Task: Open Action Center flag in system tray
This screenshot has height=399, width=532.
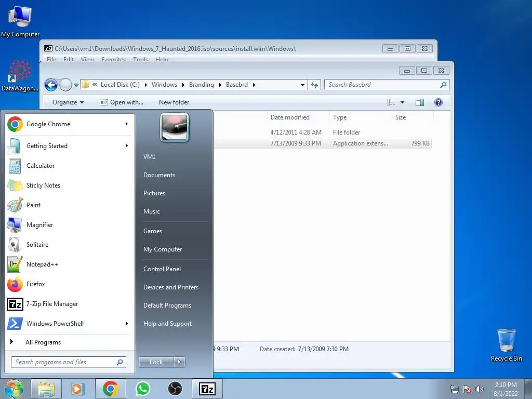Action: pos(467,389)
